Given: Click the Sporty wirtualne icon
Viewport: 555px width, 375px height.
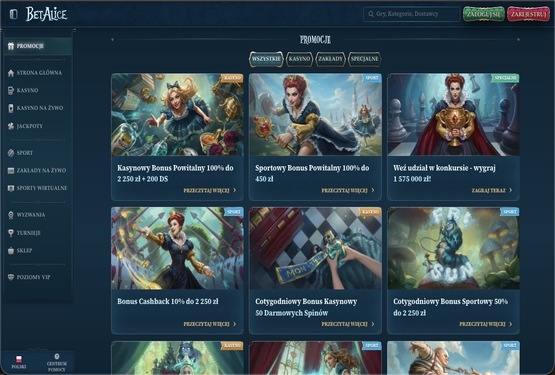Looking at the screenshot, I should coord(11,188).
